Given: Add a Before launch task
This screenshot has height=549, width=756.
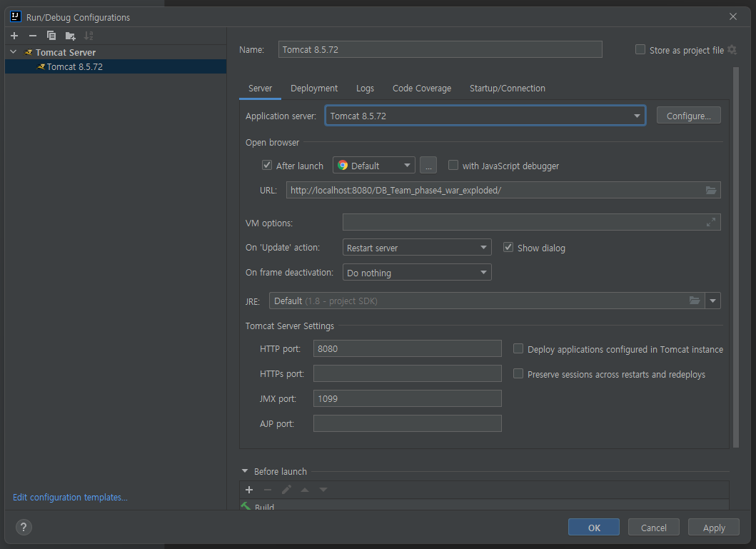Looking at the screenshot, I should coord(248,490).
